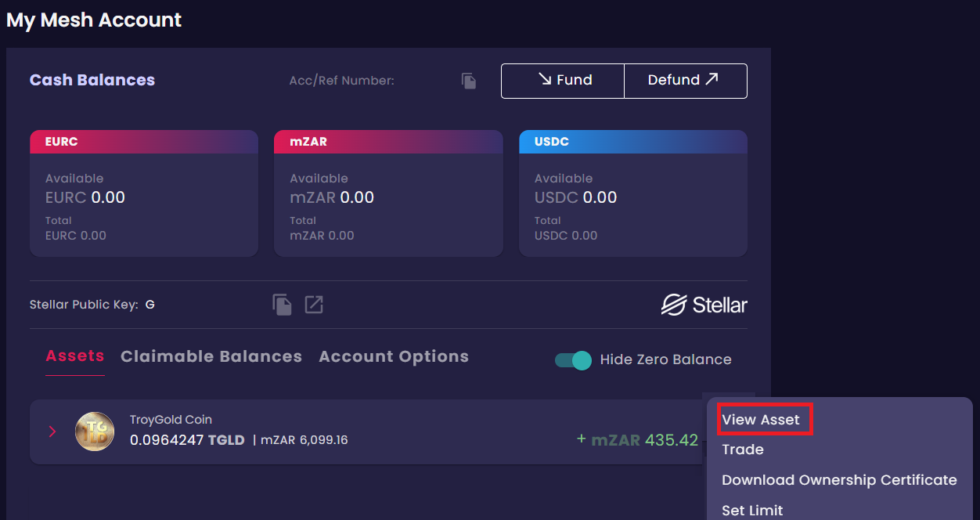Viewport: 980px width, 520px height.
Task: Click the mZAR 435.42 gain value
Action: tap(644, 440)
